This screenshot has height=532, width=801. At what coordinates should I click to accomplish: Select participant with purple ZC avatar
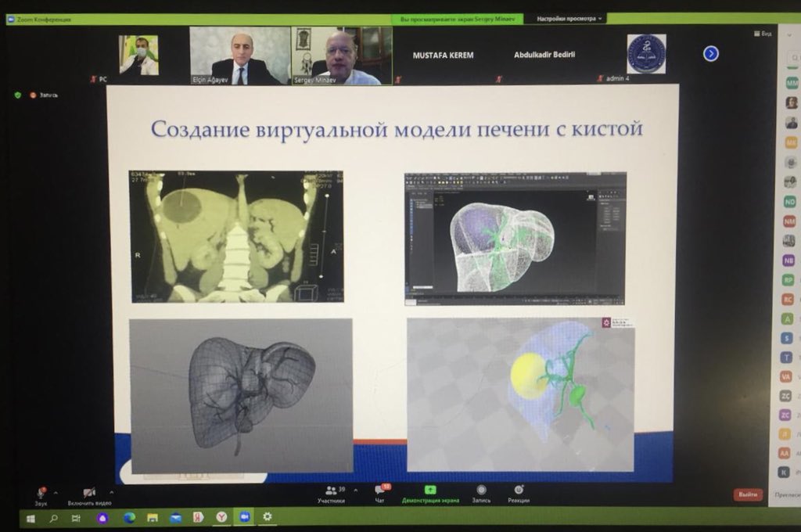(x=785, y=415)
